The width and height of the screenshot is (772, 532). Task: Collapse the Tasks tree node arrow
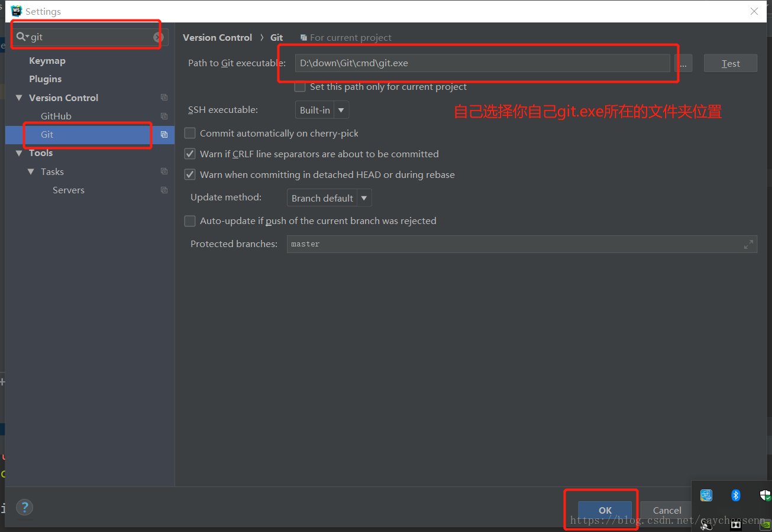click(x=31, y=171)
